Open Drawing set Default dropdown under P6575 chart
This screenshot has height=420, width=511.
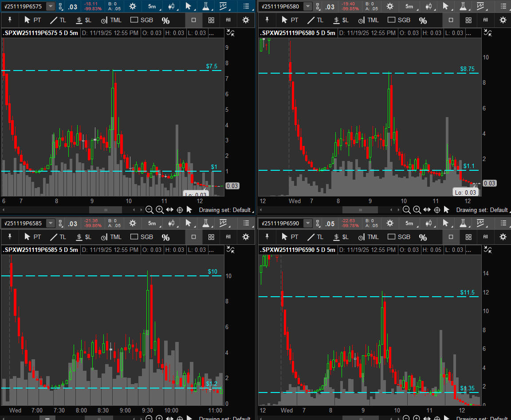point(225,210)
